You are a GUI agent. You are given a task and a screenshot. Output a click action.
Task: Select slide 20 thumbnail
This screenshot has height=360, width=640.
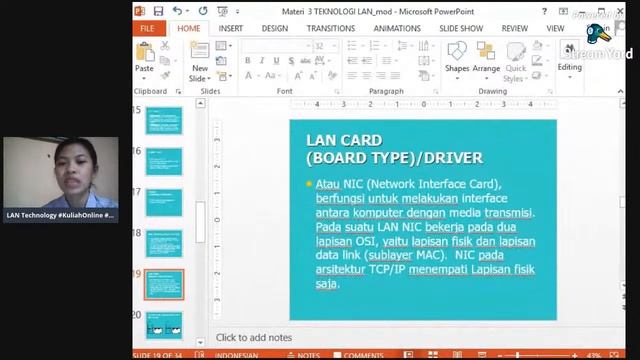164,326
